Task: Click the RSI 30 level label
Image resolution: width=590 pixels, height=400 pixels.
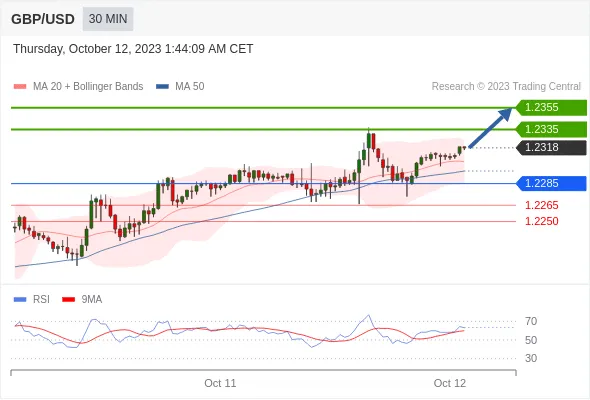Action: (x=531, y=358)
